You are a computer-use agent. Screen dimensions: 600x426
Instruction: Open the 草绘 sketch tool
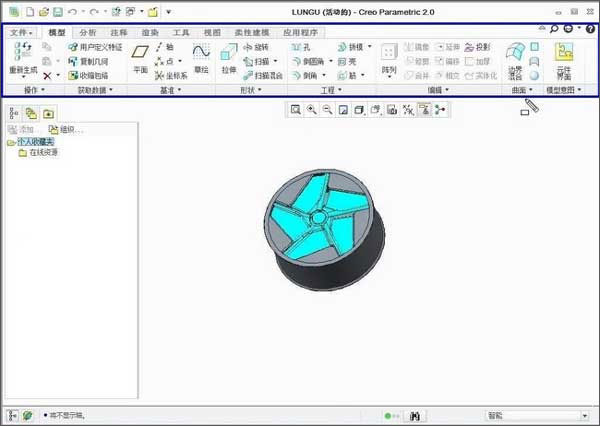201,59
